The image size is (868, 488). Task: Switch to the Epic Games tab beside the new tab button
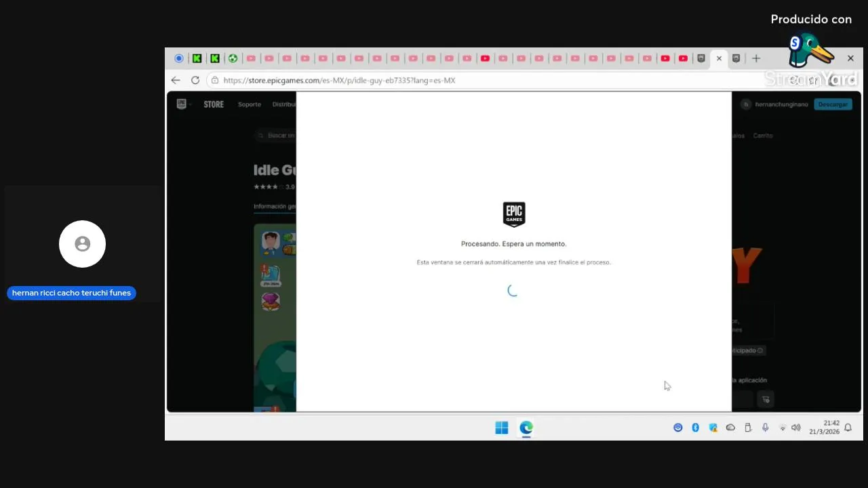736,58
